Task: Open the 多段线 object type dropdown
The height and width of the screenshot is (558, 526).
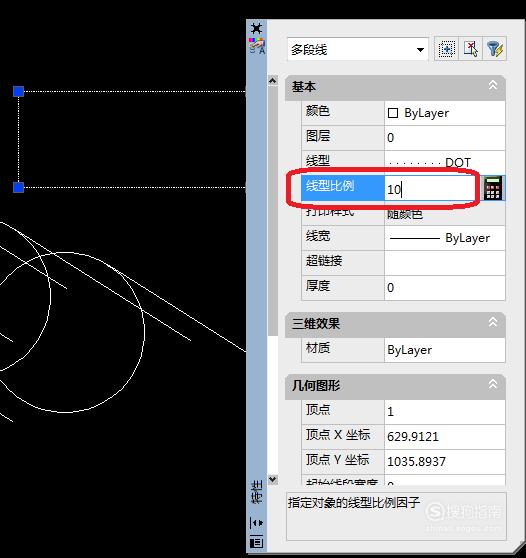Action: coord(358,49)
